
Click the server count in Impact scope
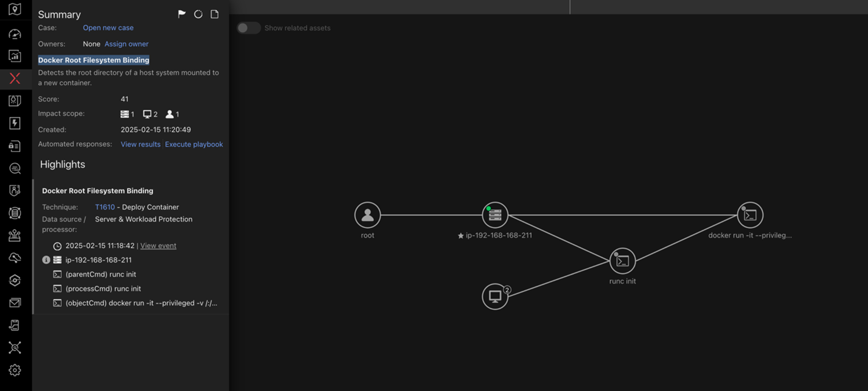127,114
